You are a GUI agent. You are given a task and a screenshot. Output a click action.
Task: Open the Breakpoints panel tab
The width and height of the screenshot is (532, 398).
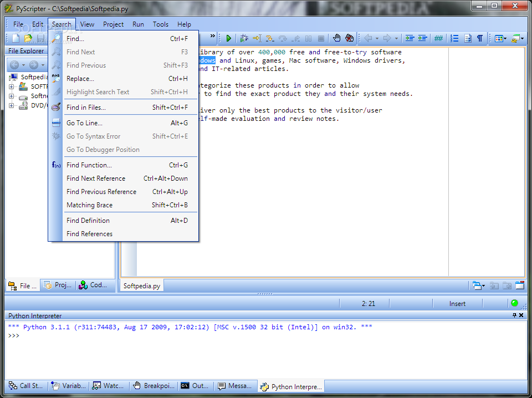coord(154,386)
